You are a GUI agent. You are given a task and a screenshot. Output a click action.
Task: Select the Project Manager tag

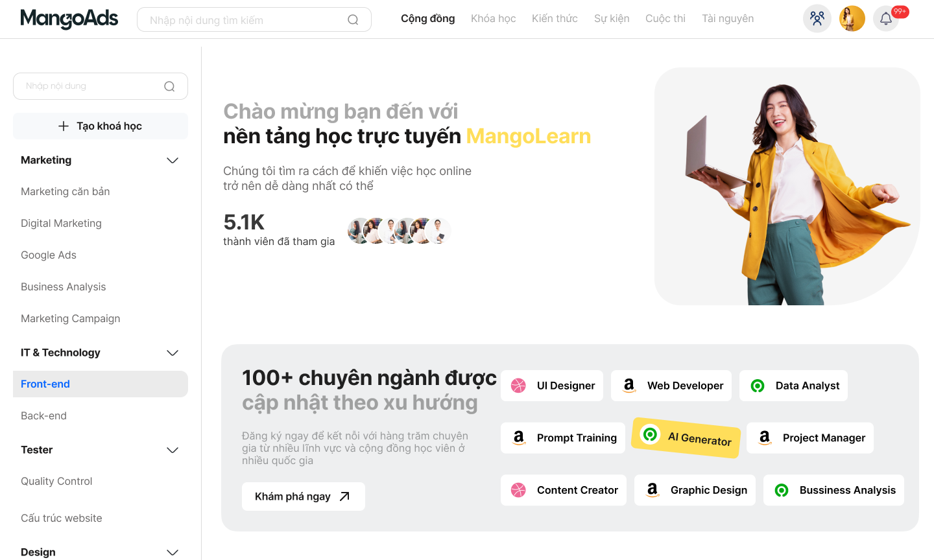(810, 438)
